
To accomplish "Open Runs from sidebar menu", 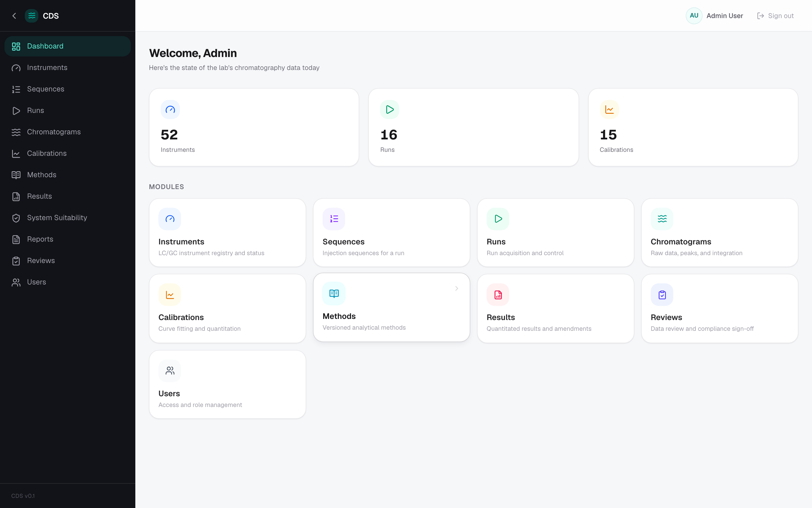I will pyautogui.click(x=68, y=111).
